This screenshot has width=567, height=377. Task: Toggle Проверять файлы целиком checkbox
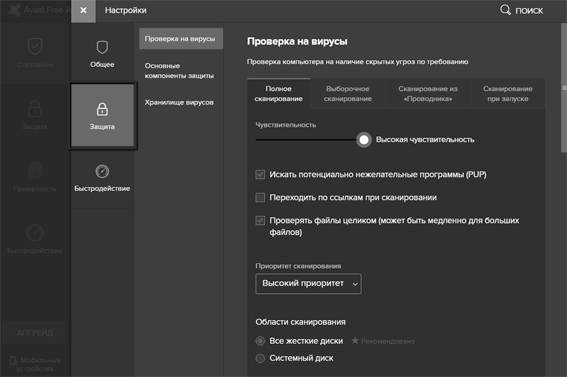click(260, 220)
